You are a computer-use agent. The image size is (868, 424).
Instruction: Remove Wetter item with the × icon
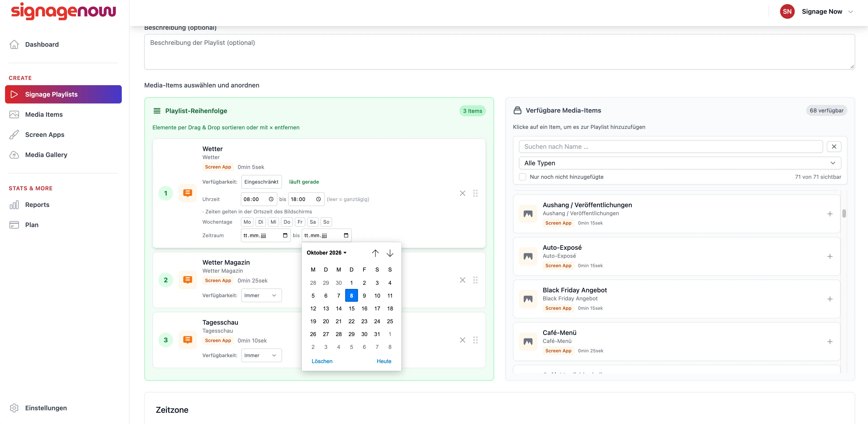tap(462, 193)
